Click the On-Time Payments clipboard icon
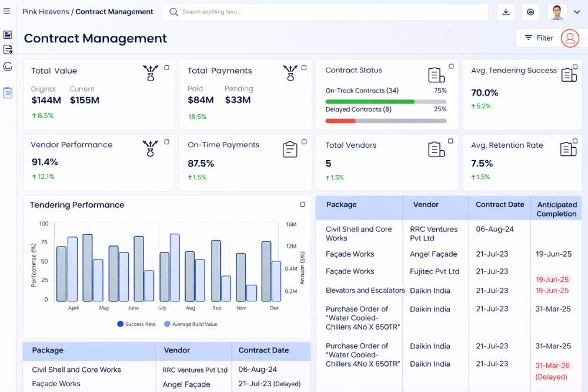The height and width of the screenshot is (392, 588). (x=290, y=149)
